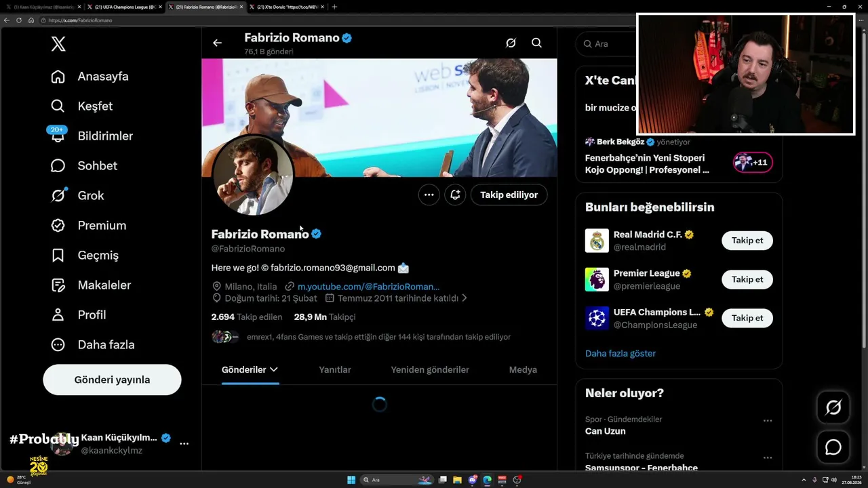Open the Keşfet page
This screenshot has width=868, height=488.
(81, 106)
